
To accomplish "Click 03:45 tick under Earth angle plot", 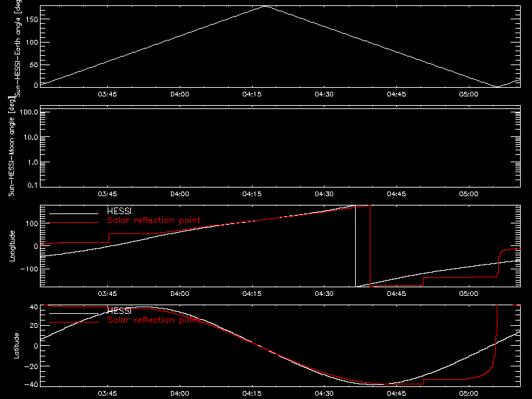I will [x=107, y=94].
